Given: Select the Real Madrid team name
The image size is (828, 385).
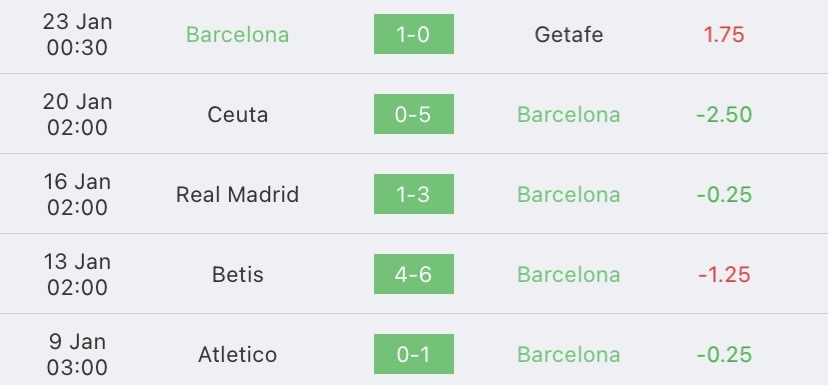Looking at the screenshot, I should 238,195.
